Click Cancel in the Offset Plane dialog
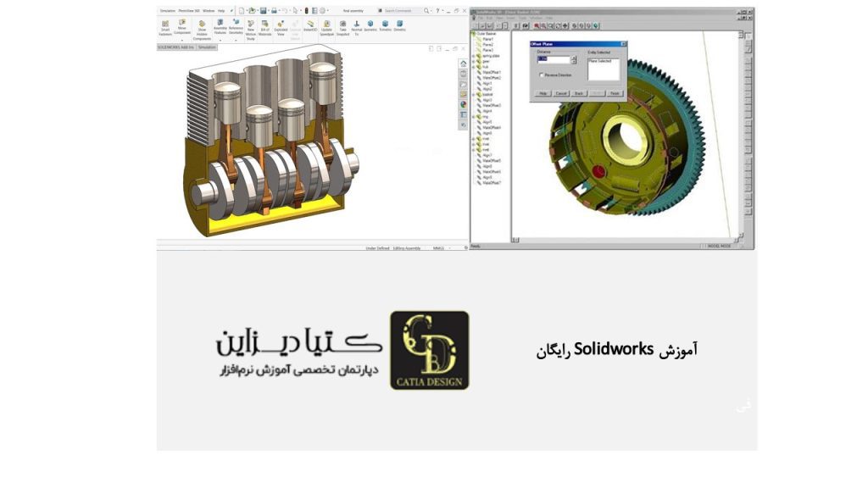 (x=561, y=93)
